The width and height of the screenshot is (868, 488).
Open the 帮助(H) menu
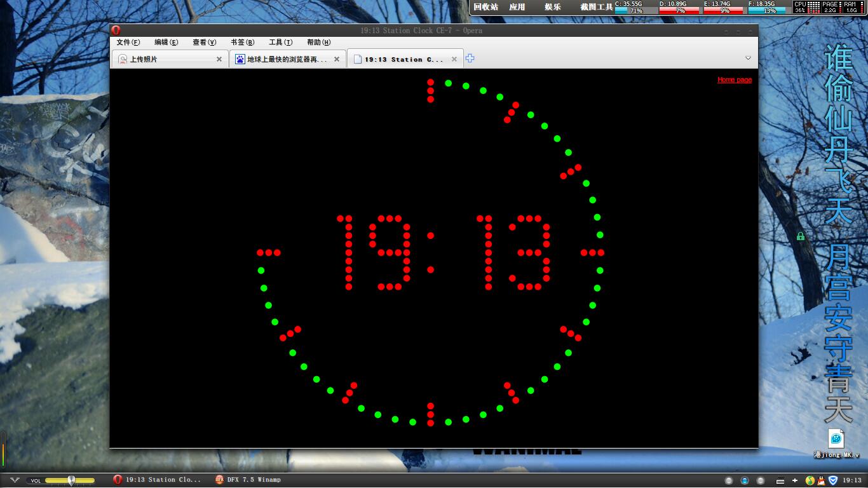[318, 43]
